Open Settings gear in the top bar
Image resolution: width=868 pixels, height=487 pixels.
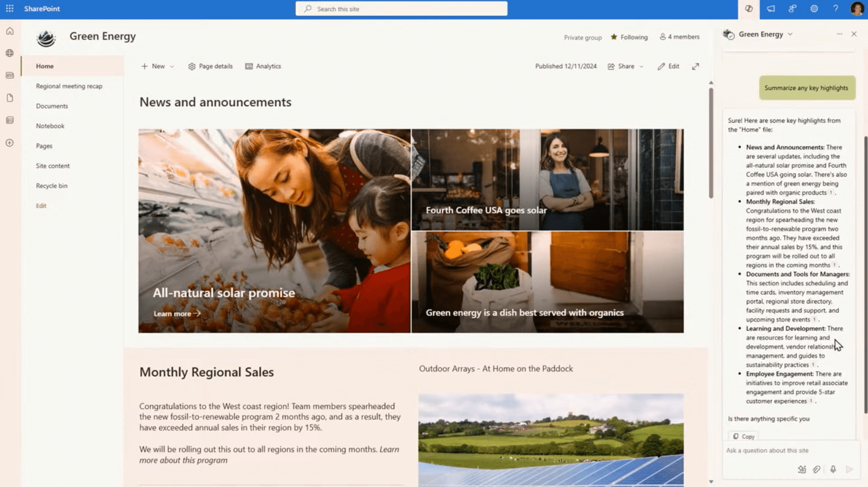(814, 9)
